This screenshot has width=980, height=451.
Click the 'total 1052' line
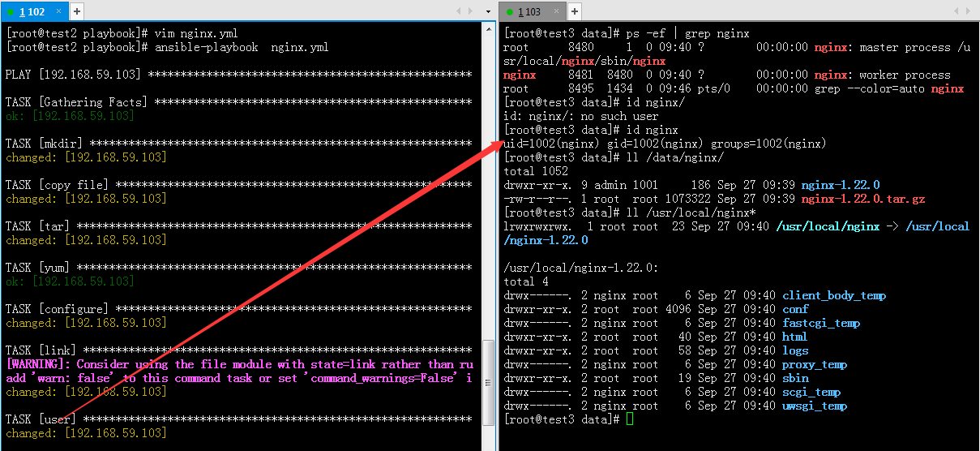point(536,171)
